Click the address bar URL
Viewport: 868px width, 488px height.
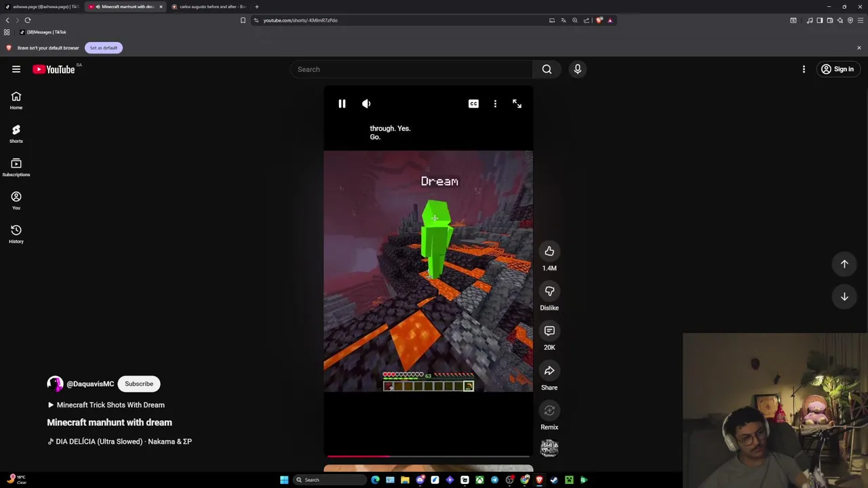300,20
